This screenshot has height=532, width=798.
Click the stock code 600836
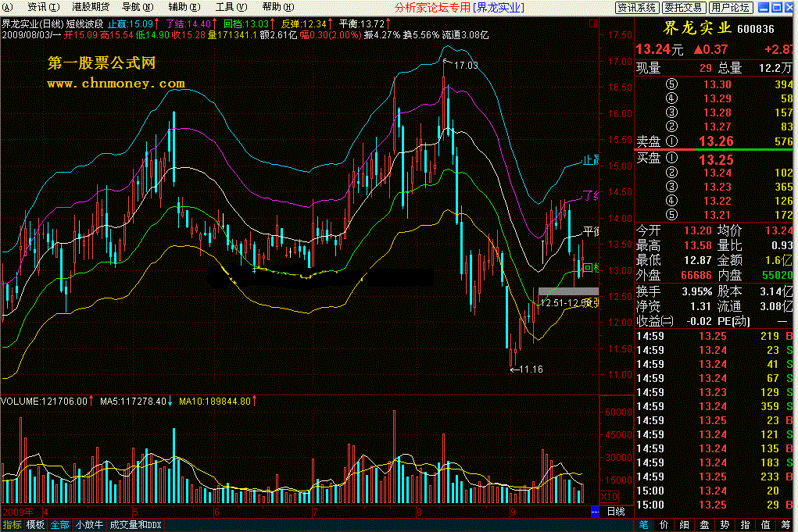(x=756, y=29)
